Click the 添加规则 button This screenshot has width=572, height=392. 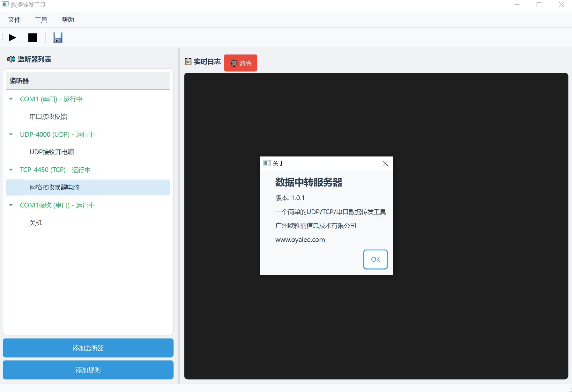(x=88, y=370)
